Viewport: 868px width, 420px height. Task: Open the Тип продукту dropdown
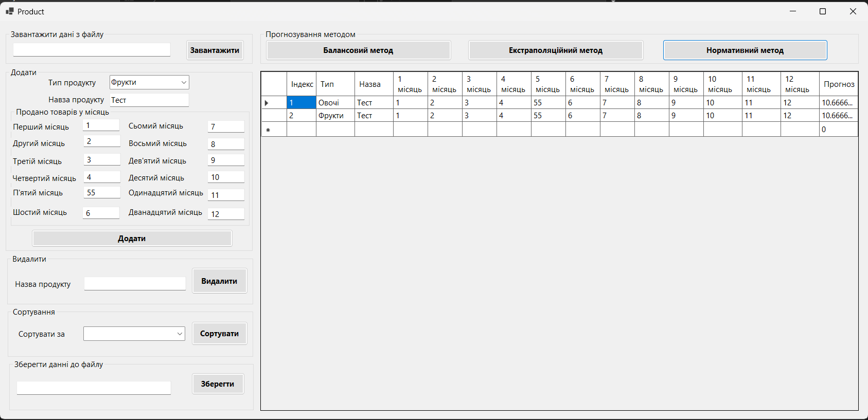click(x=149, y=82)
